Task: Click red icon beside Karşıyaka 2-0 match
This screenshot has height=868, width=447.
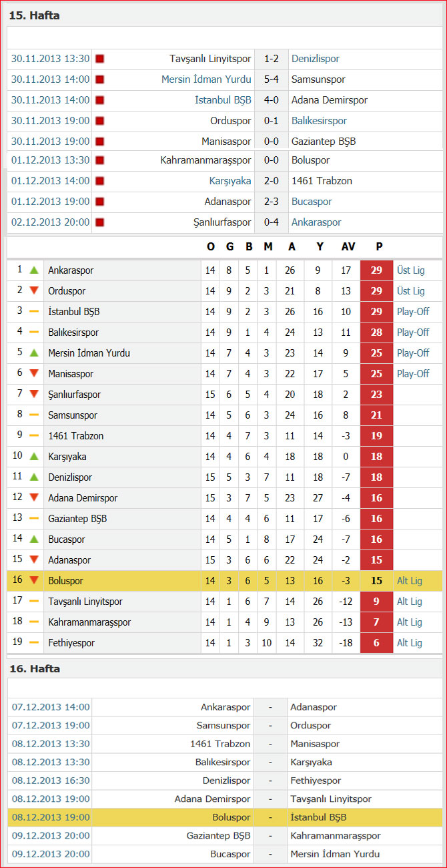Action: [x=100, y=181]
